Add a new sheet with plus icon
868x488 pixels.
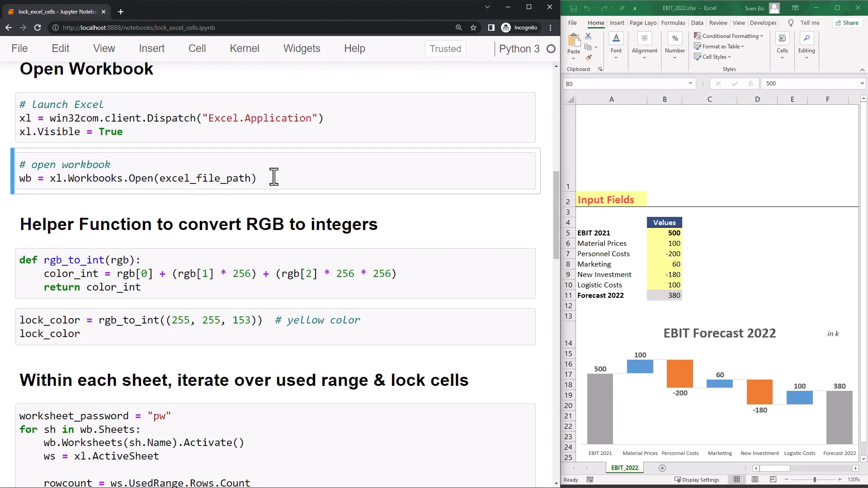click(662, 468)
